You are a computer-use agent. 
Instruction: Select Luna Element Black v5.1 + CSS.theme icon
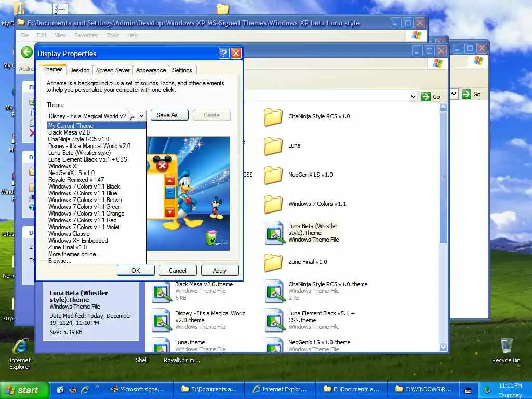(274, 320)
